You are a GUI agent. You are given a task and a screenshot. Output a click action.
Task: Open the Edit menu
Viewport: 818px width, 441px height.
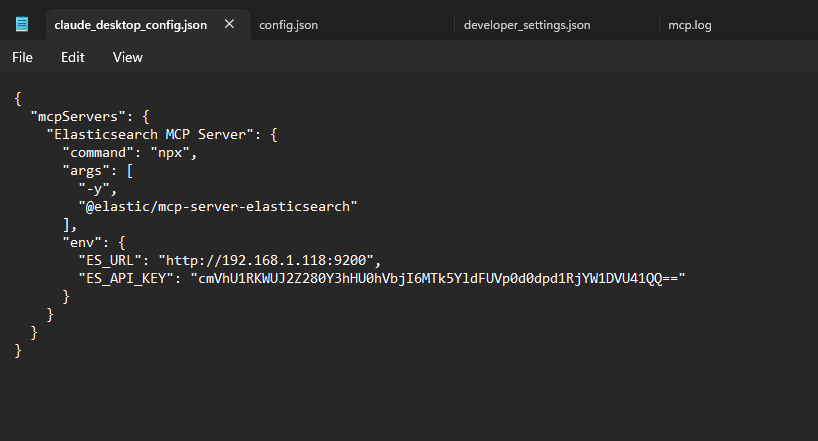coord(72,58)
